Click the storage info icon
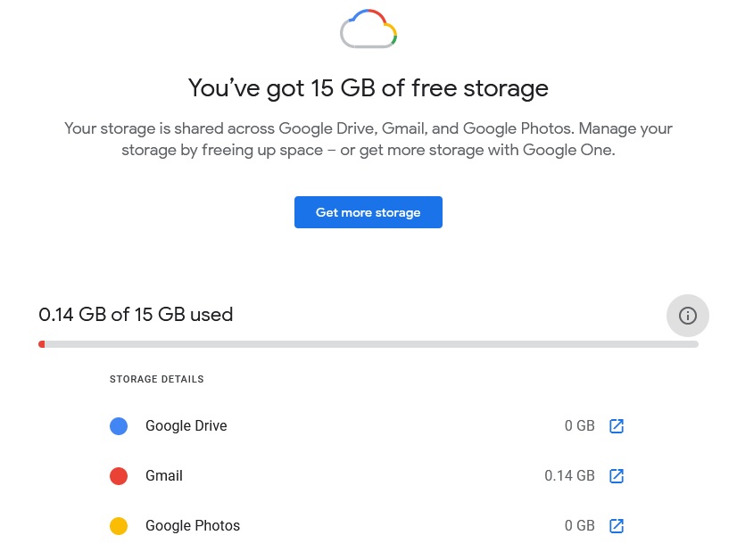Image resolution: width=737 pixels, height=560 pixels. [x=687, y=316]
